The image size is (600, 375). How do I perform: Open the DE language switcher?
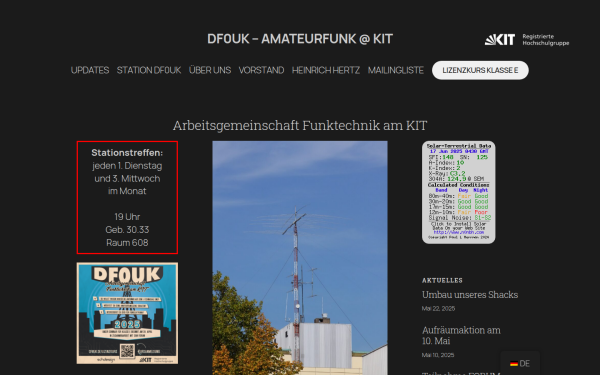click(520, 363)
